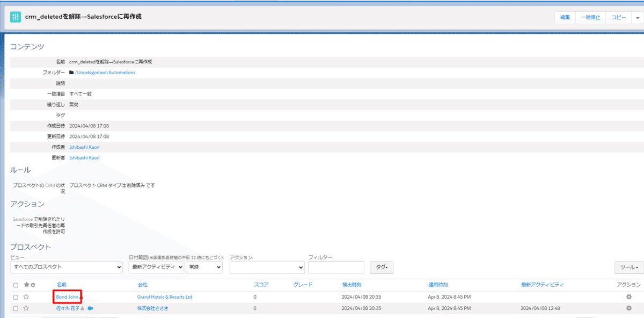Open the 株式会社ささき company link
Screen dimensions: 644x318
tap(152, 308)
